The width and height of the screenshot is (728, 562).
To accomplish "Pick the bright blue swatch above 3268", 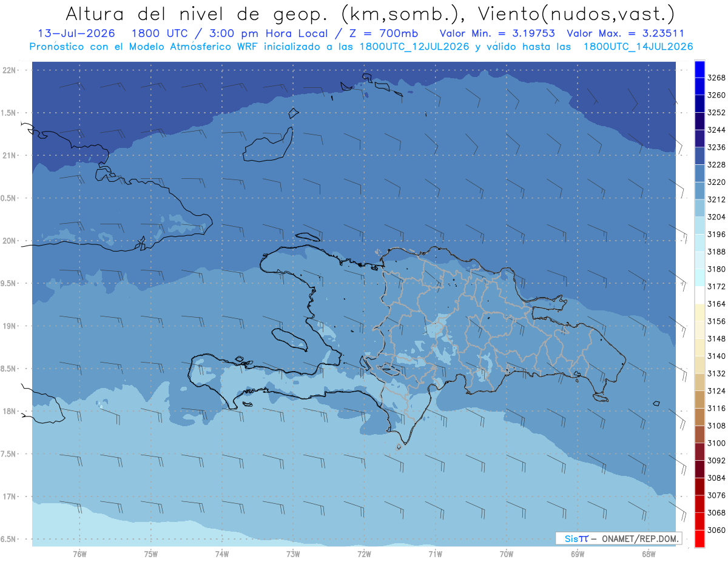I will [699, 69].
